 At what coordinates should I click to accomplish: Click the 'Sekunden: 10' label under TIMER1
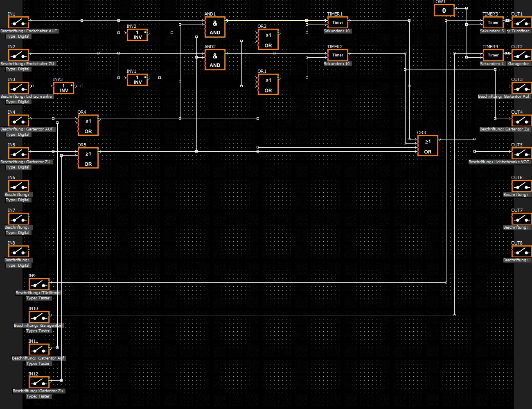pyautogui.click(x=337, y=31)
